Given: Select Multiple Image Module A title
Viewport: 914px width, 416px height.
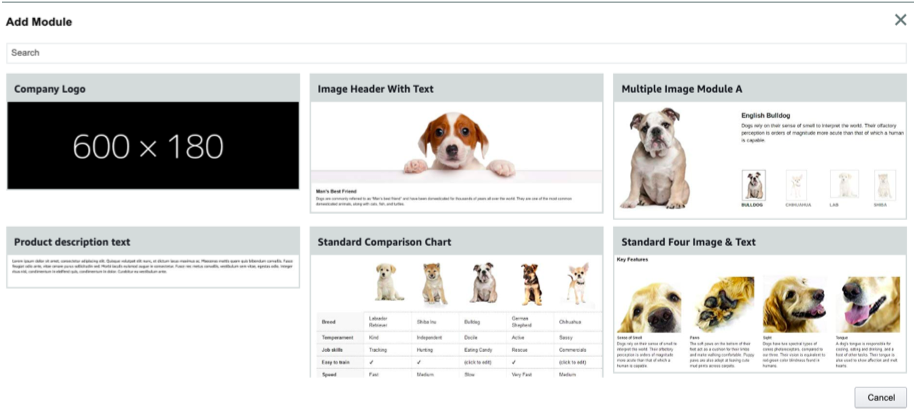Looking at the screenshot, I should pyautogui.click(x=681, y=89).
